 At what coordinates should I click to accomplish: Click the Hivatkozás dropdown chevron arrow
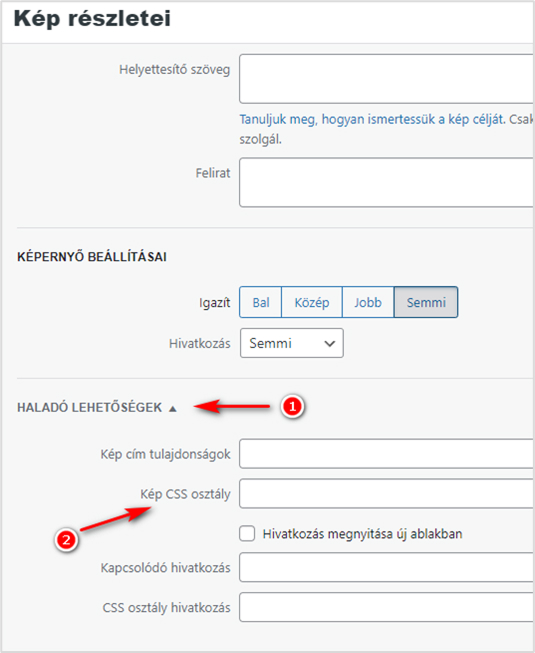point(330,344)
